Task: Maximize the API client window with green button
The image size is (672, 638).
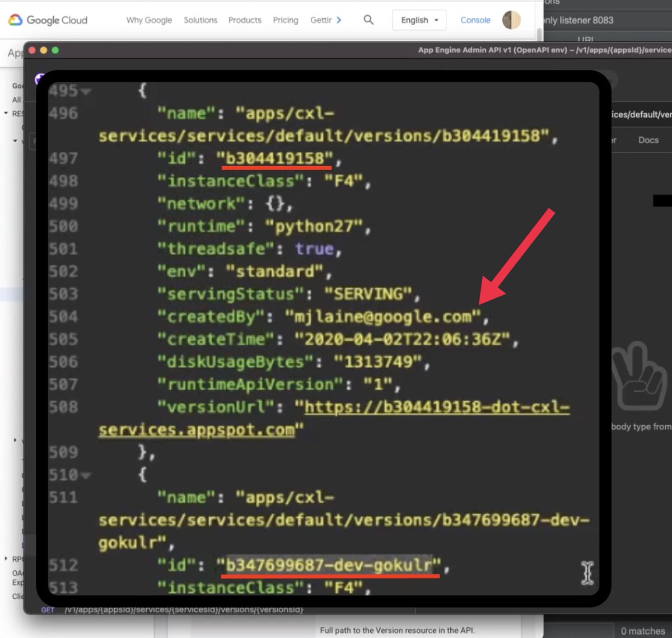Action: pos(55,50)
